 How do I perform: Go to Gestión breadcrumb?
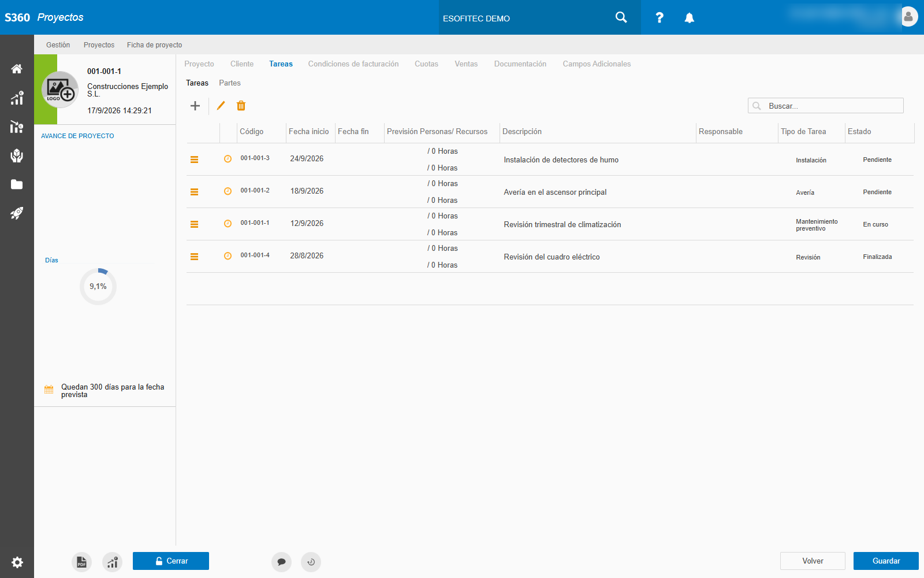[58, 45]
